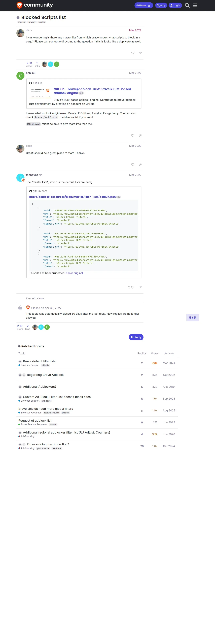Open chh_68 green C avatar on post
Screen dimensions: 215x644
coord(20,76)
